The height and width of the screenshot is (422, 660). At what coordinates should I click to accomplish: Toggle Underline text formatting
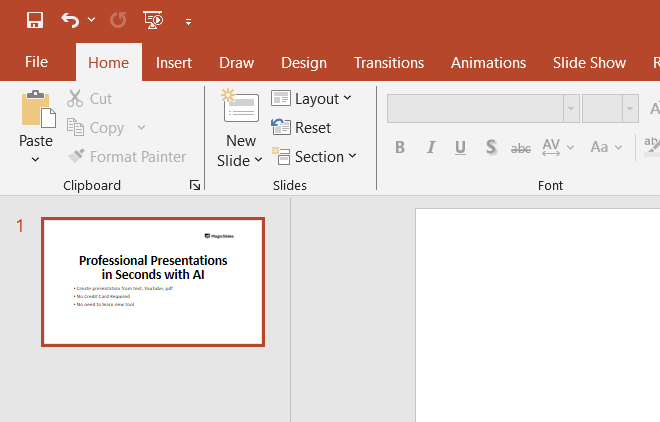pyautogui.click(x=460, y=148)
